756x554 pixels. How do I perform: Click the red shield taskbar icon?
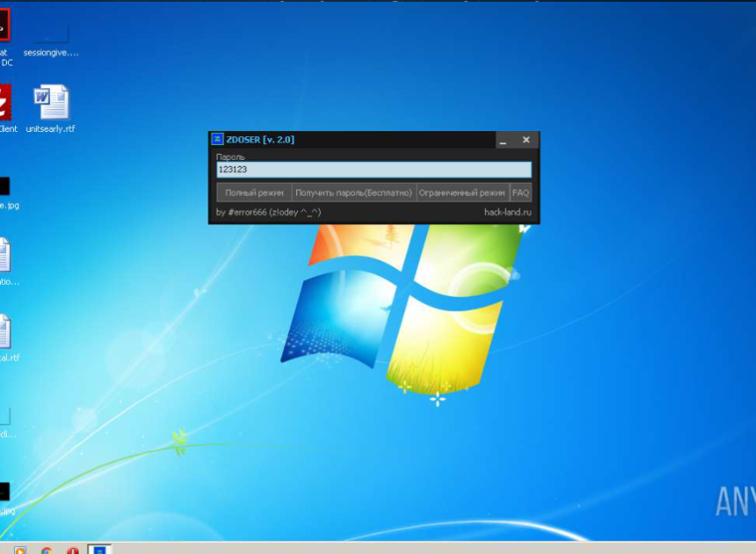click(72, 550)
